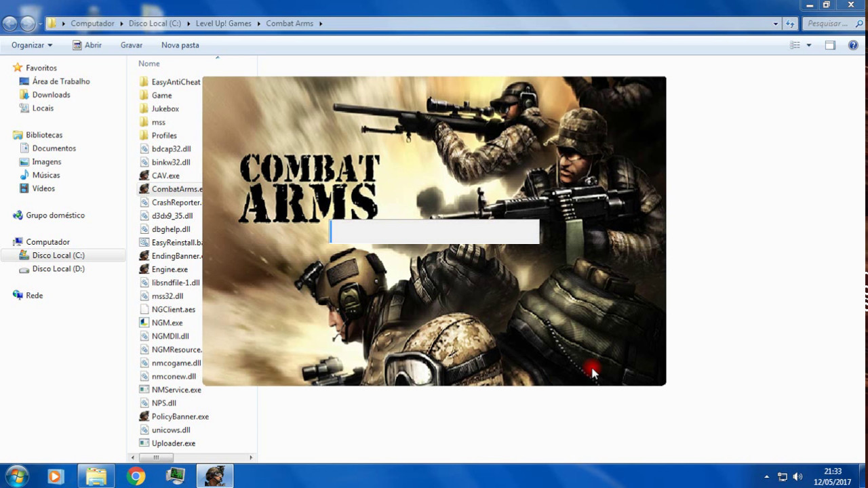Screen dimensions: 868x488
Task: Expand the arrow after Computador breadcrumb
Action: coord(121,24)
